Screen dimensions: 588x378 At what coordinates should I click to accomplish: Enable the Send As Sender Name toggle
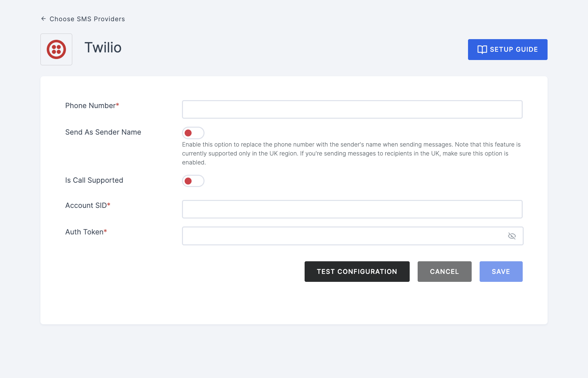coord(193,133)
